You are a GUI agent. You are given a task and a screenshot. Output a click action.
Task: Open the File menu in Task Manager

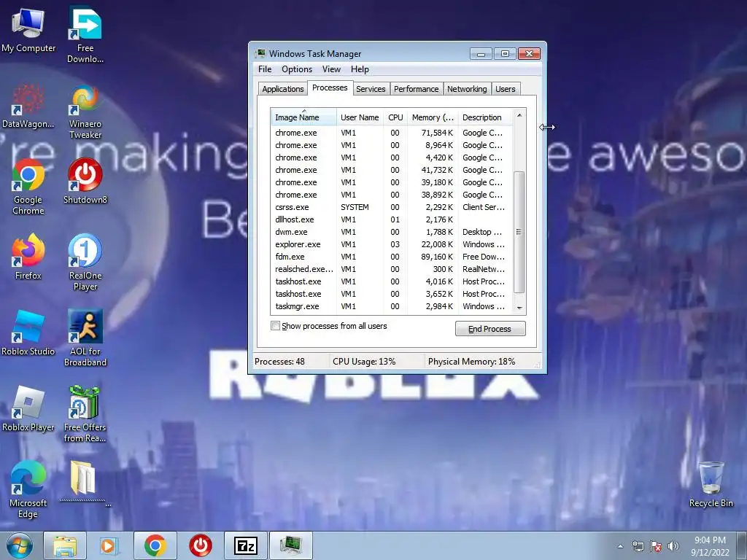[265, 69]
